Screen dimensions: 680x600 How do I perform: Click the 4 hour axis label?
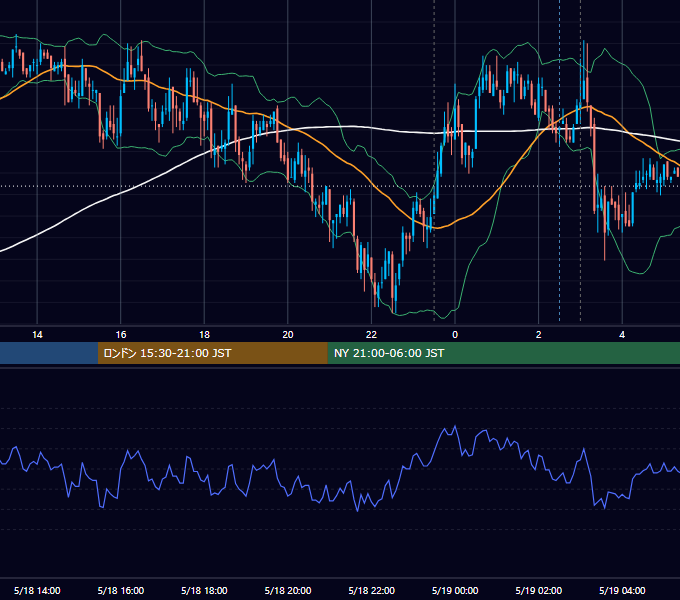click(x=622, y=335)
